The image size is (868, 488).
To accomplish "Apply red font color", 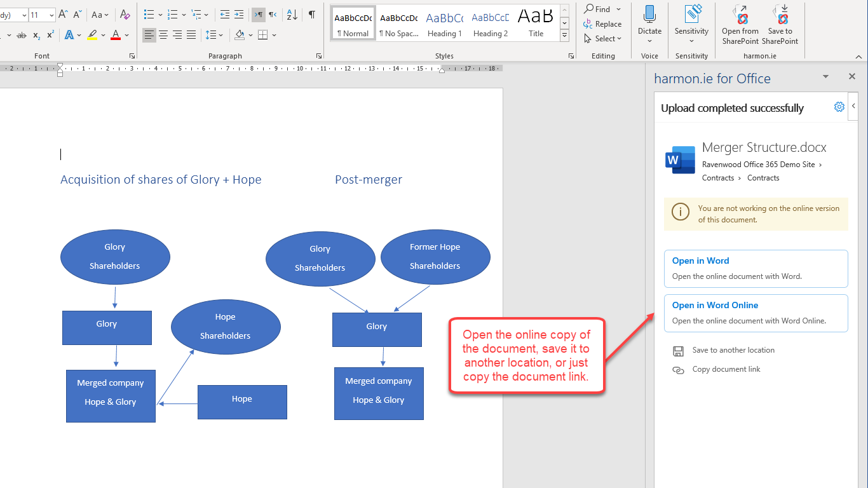I will click(x=115, y=35).
